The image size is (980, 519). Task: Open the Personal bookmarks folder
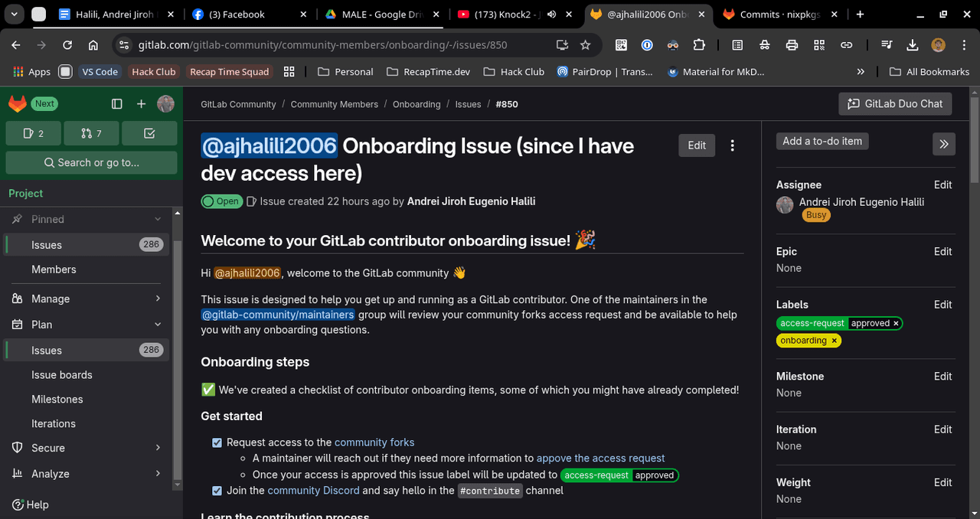pyautogui.click(x=345, y=71)
